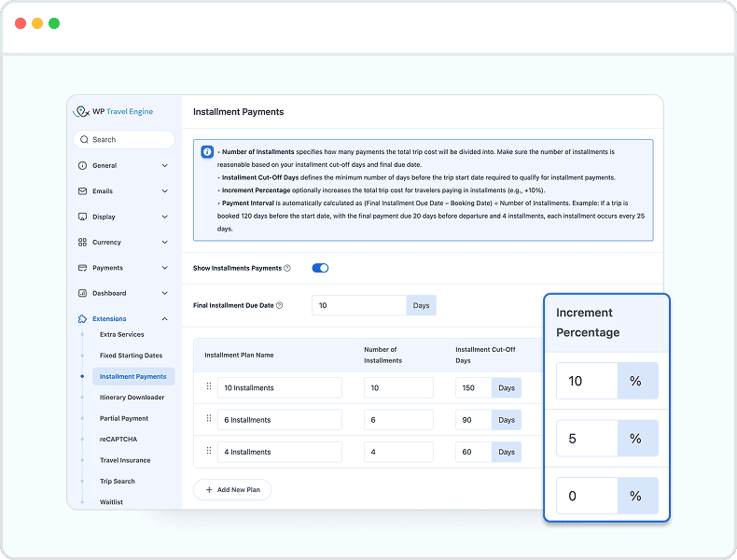The width and height of the screenshot is (737, 560).
Task: Click number of installments field showing 6
Action: (398, 420)
